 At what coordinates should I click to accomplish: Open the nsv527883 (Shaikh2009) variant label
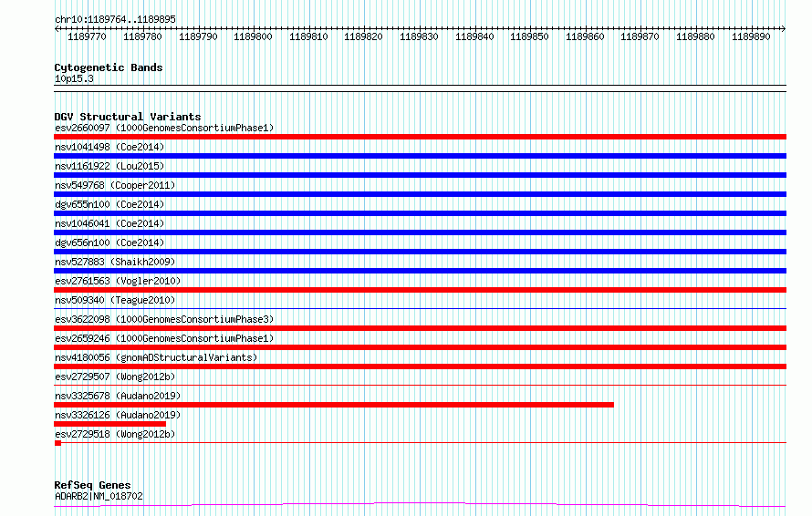coord(115,262)
